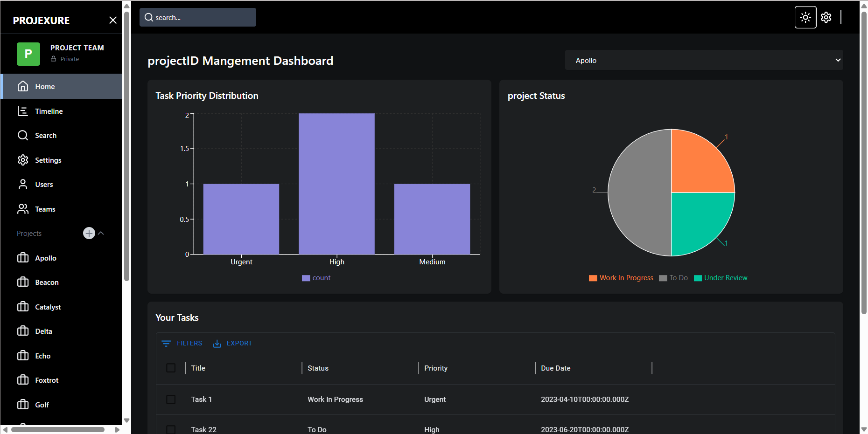Click the Teams people icon
This screenshot has height=434, width=868.
[x=23, y=209]
